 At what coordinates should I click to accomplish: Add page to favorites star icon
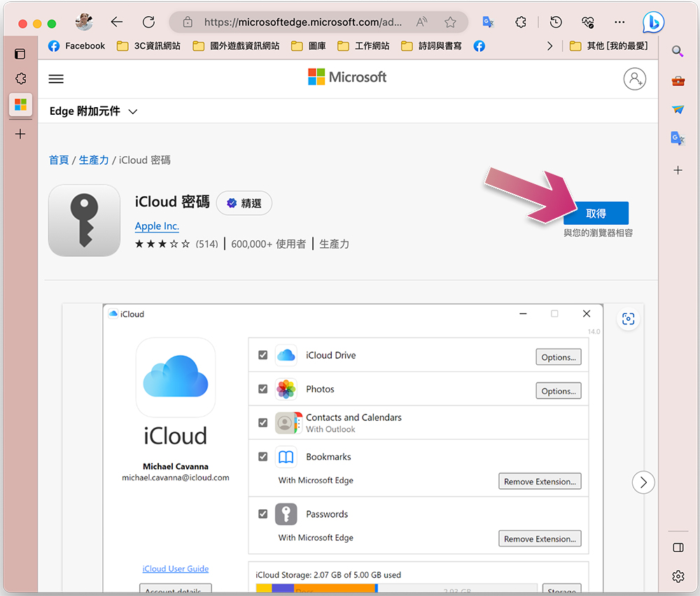(x=450, y=22)
